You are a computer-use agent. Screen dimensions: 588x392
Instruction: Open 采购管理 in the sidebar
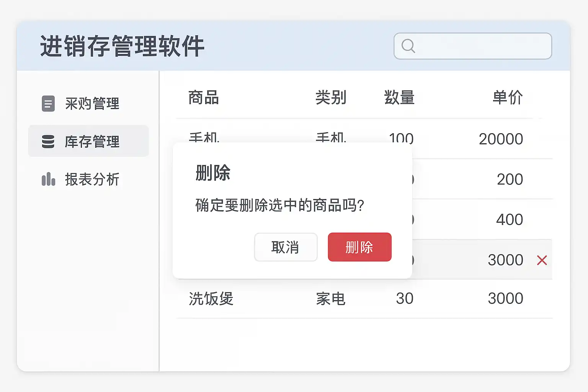[x=92, y=104]
